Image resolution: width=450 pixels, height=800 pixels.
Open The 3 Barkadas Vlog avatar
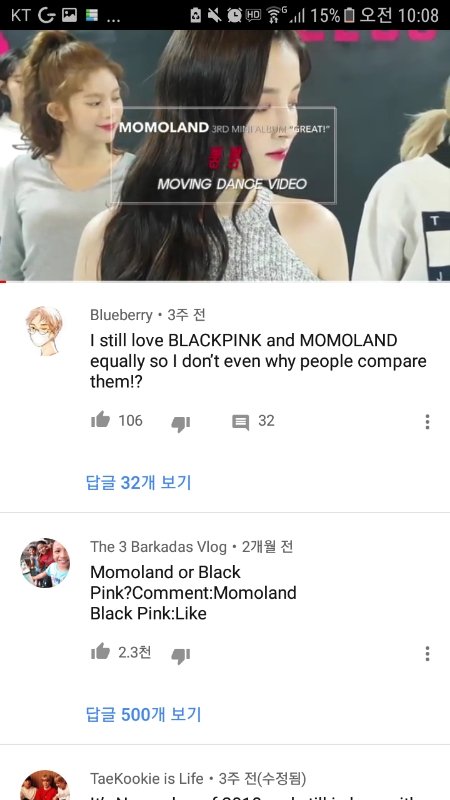[x=45, y=563]
